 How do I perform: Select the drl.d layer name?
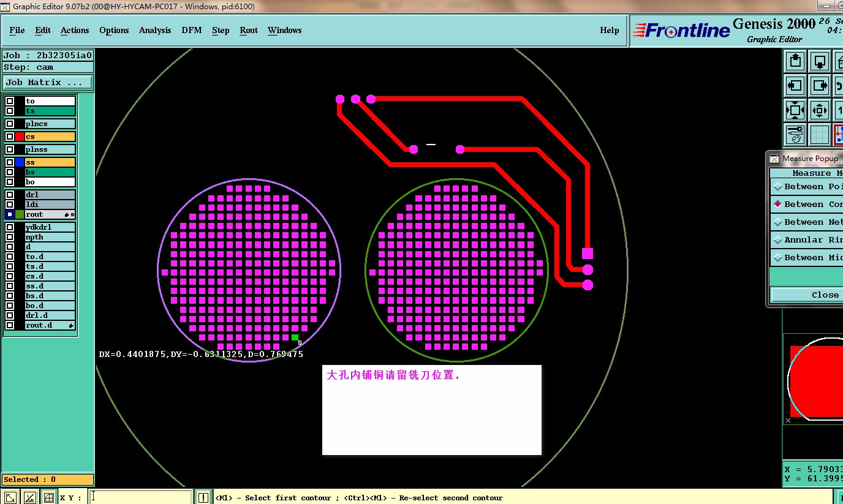coord(50,315)
